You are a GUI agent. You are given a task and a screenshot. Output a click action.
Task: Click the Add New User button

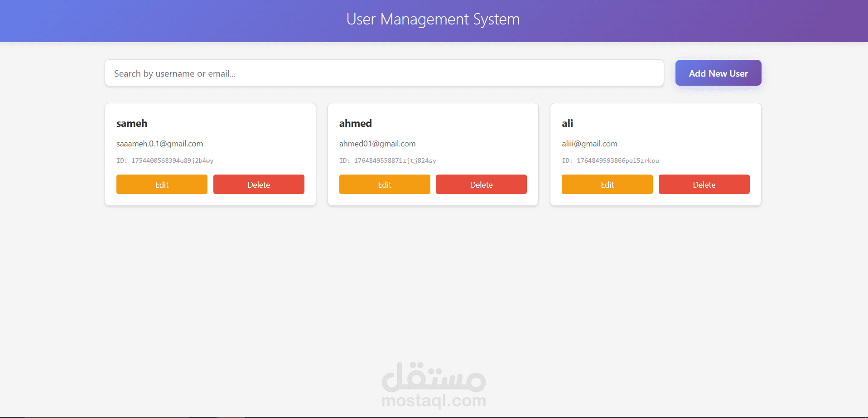click(x=718, y=73)
